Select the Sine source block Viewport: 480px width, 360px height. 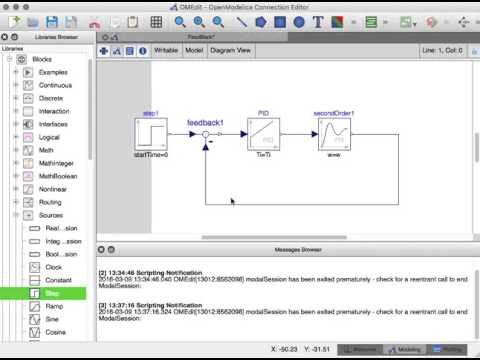52,319
